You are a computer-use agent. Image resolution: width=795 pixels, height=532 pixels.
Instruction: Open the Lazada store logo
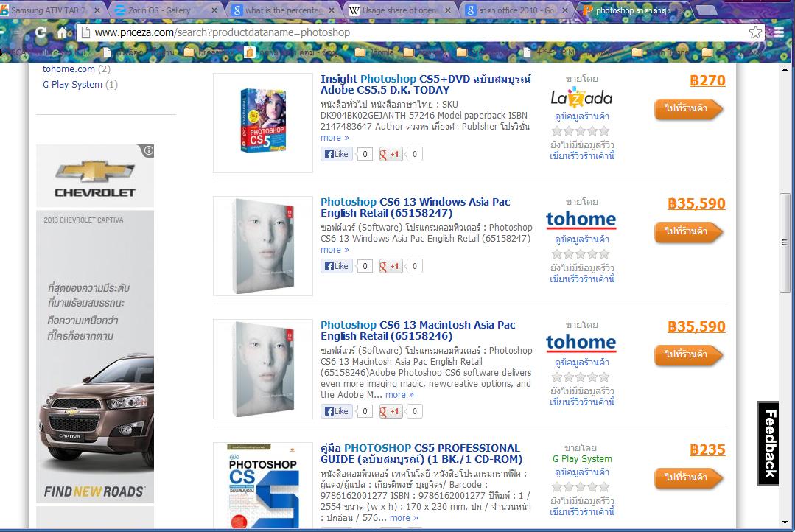(581, 98)
